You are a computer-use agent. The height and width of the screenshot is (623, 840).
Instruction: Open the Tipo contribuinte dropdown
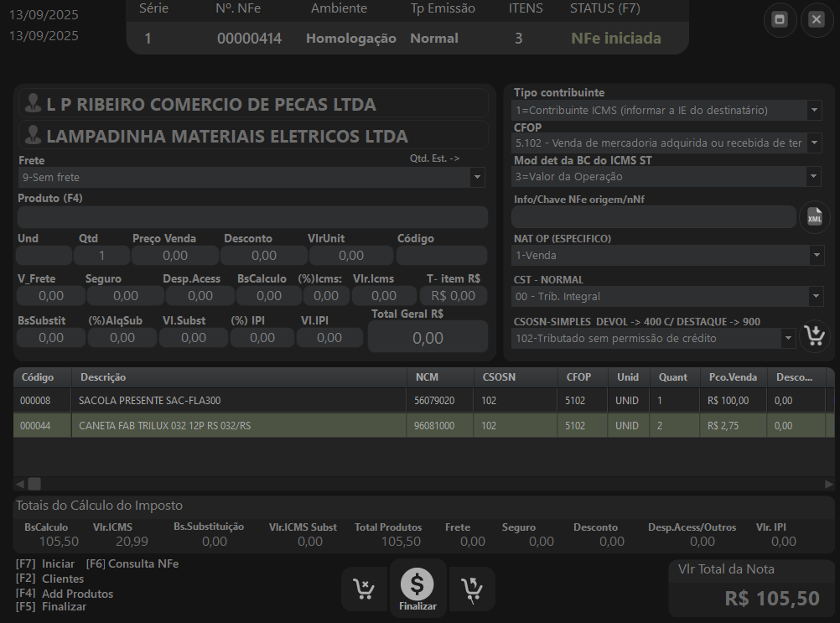814,110
